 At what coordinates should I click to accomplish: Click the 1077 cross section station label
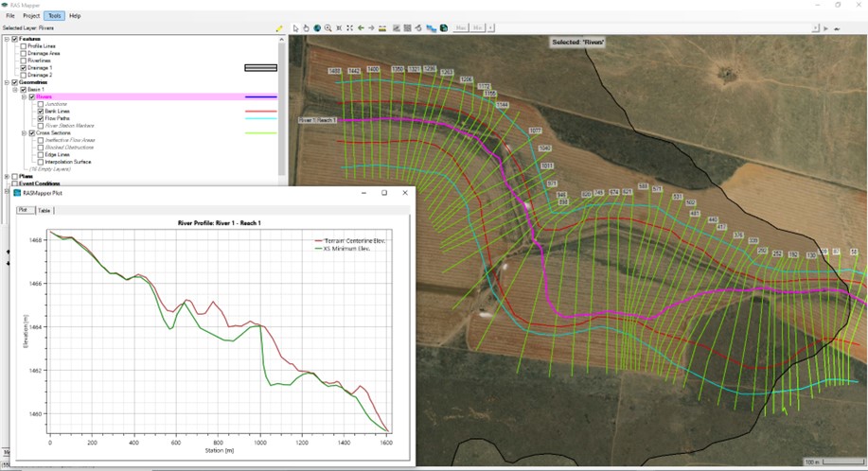pos(535,131)
